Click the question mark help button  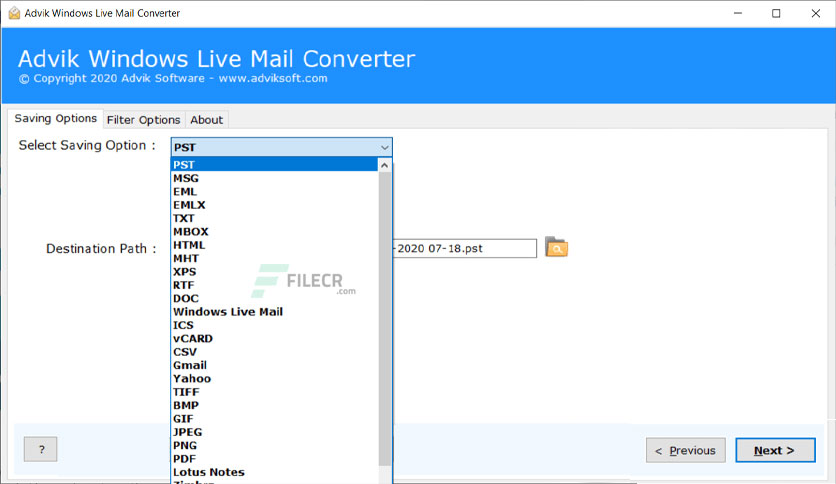pyautogui.click(x=41, y=449)
